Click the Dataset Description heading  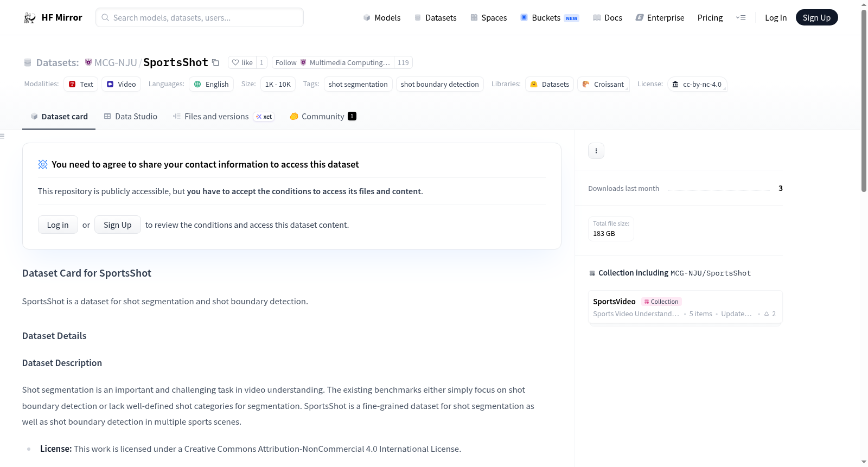pos(62,363)
